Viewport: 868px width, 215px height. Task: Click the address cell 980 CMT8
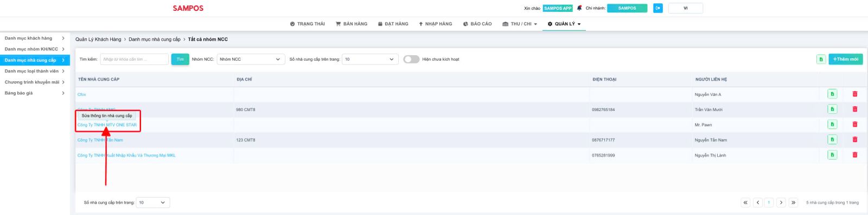pos(246,110)
